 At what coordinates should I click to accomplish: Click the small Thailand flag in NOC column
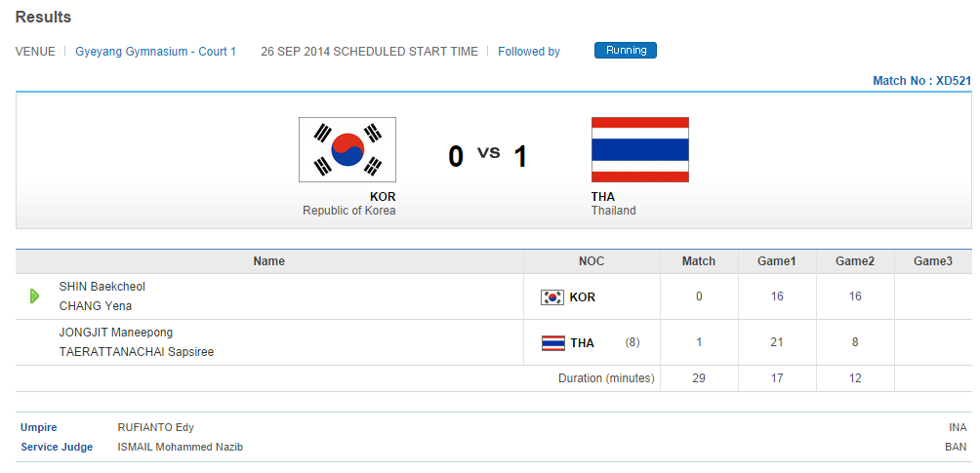click(552, 343)
